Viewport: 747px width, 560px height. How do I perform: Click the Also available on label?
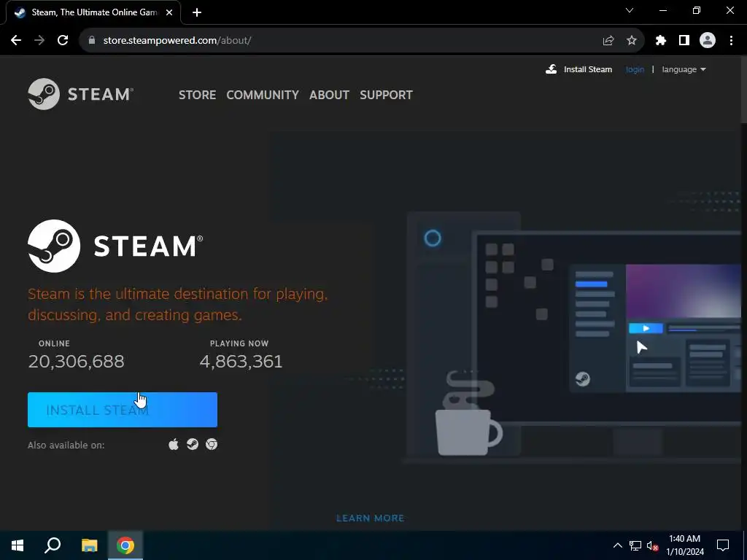point(66,446)
